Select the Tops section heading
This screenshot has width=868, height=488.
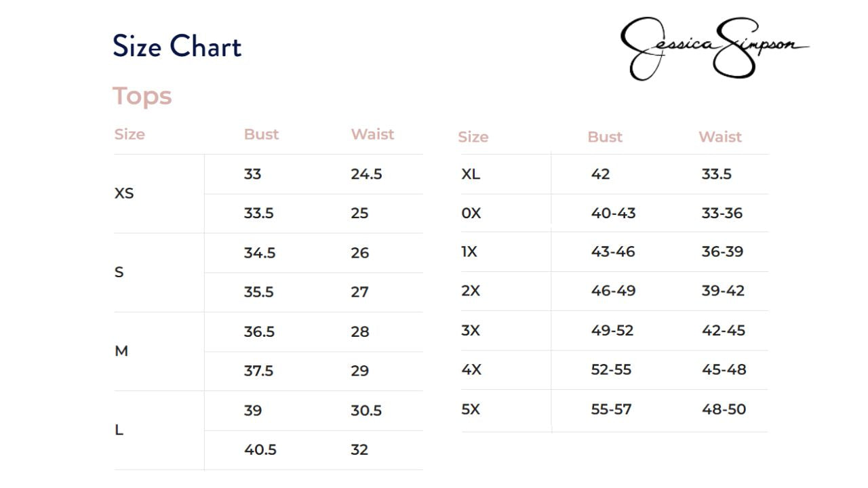pyautogui.click(x=142, y=96)
